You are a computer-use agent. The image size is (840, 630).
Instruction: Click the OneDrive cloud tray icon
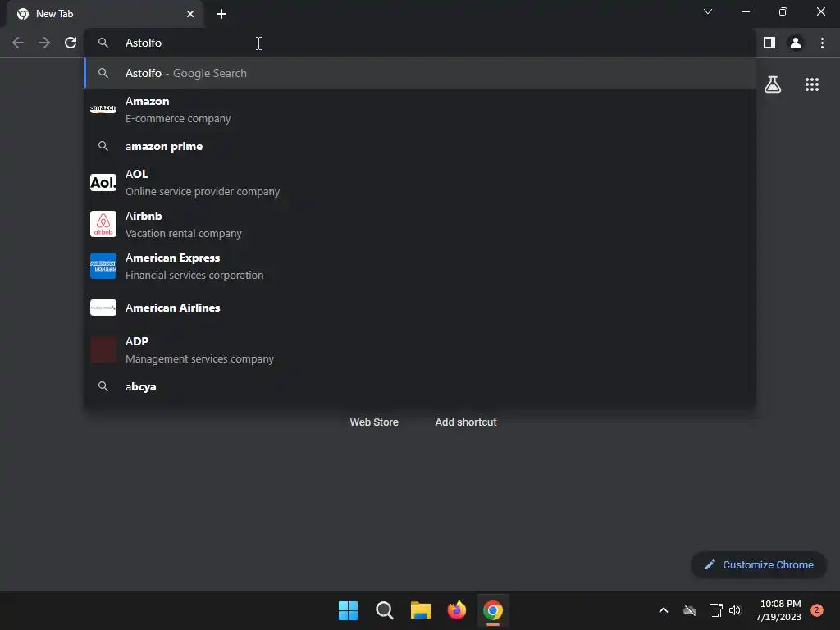(690, 610)
